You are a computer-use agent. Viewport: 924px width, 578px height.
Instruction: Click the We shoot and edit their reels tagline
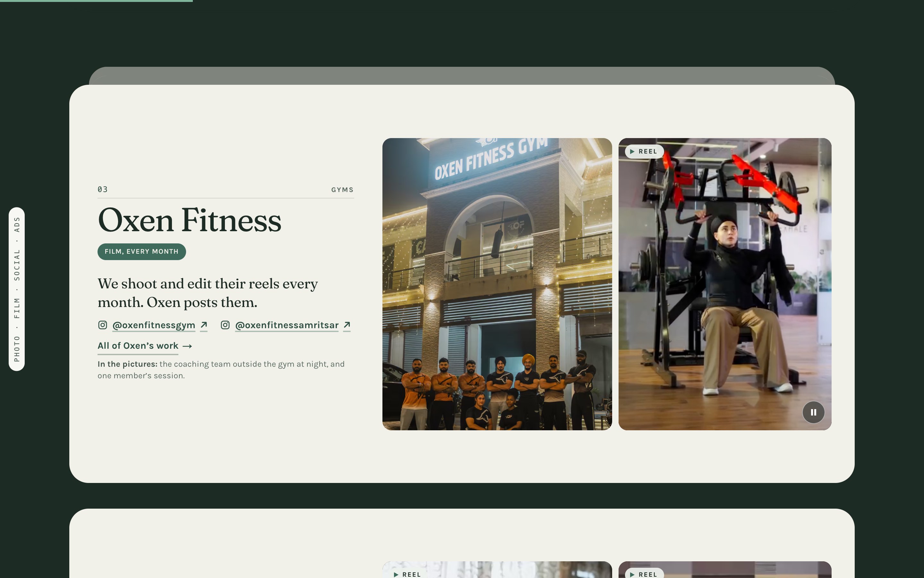pyautogui.click(x=208, y=293)
